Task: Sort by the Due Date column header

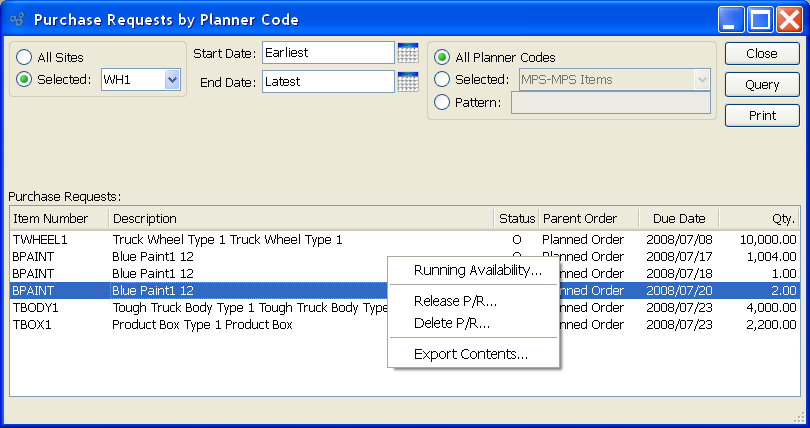Action: click(x=679, y=219)
